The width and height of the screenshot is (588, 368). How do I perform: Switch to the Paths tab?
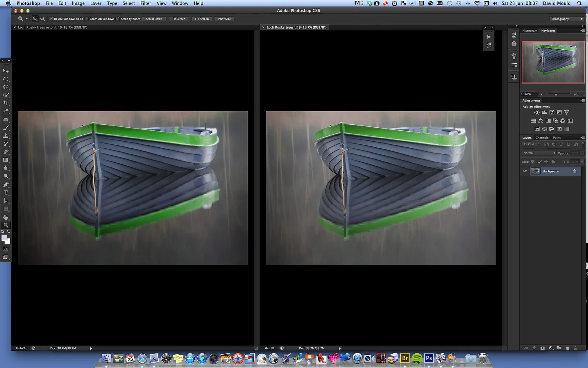pos(557,138)
